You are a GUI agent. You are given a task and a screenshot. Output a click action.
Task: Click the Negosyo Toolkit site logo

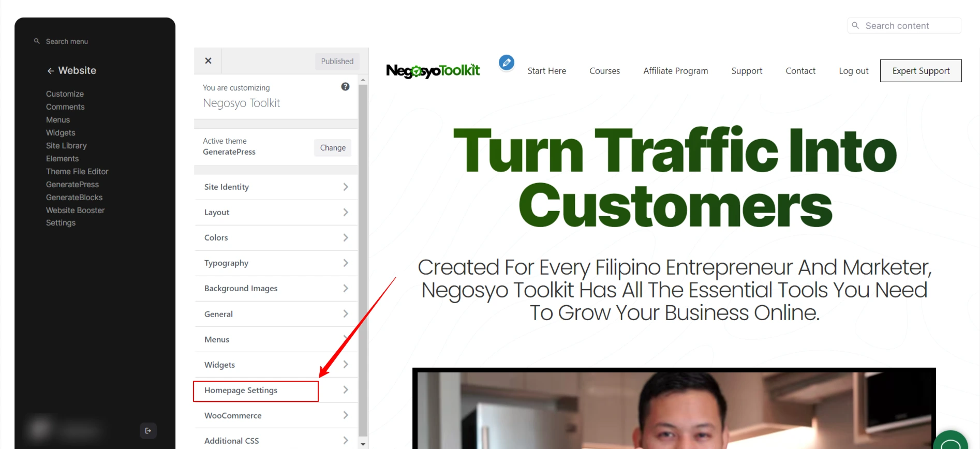[x=433, y=70]
